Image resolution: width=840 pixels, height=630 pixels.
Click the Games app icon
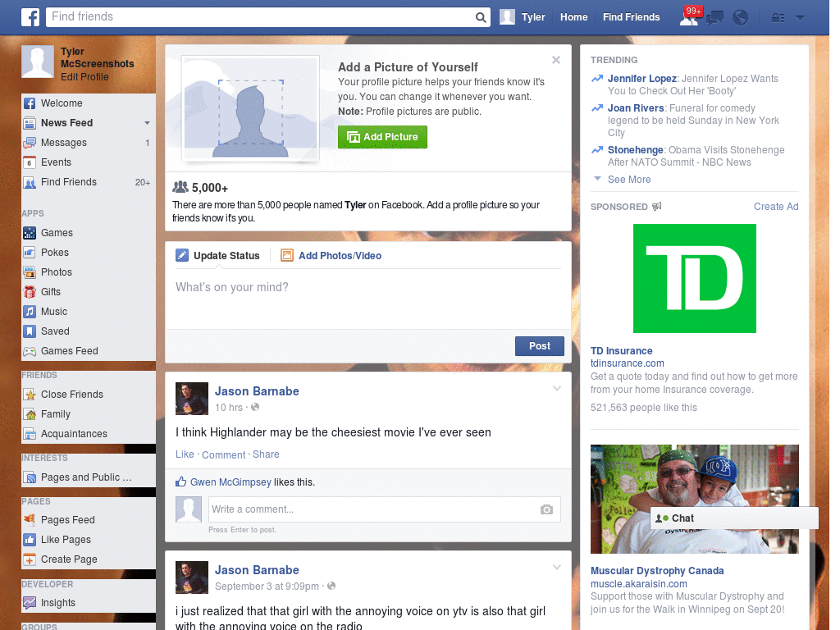pos(30,233)
